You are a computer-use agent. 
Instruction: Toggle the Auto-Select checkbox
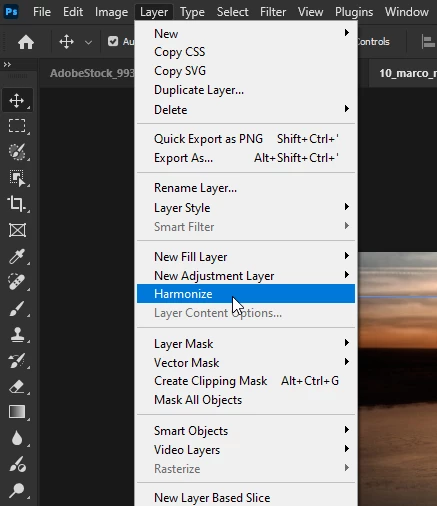point(113,42)
